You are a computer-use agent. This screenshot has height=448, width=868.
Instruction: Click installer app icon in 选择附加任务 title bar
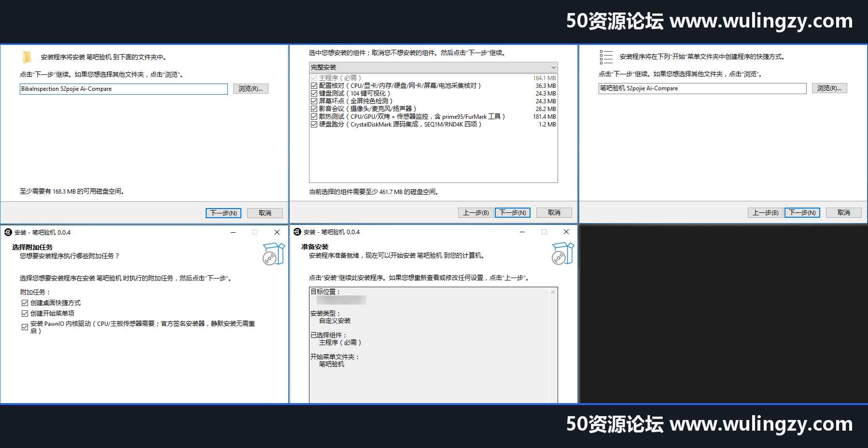(x=8, y=232)
